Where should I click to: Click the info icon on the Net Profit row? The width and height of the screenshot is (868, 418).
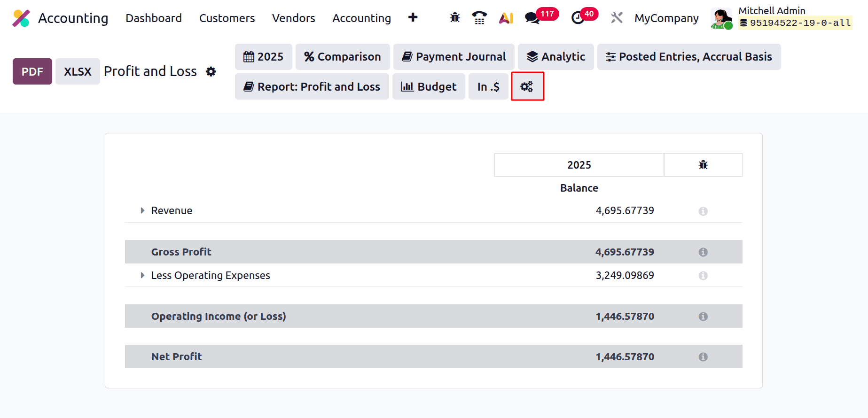pos(703,357)
